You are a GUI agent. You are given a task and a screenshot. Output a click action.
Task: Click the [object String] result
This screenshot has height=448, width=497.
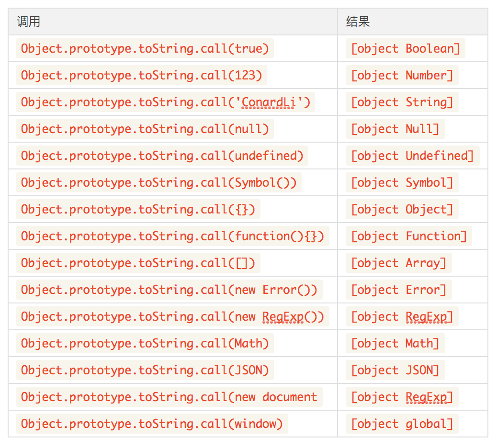[x=402, y=102]
